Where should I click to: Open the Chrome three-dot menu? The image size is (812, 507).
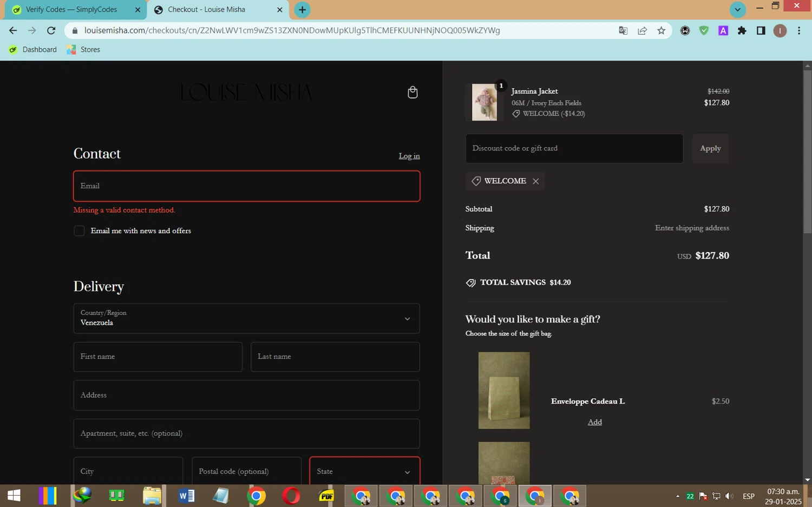799,31
